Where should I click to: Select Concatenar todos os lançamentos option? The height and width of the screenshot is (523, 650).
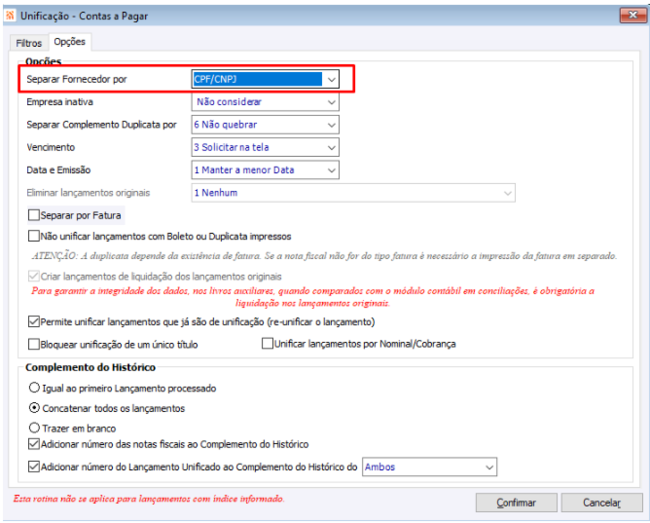pos(34,408)
